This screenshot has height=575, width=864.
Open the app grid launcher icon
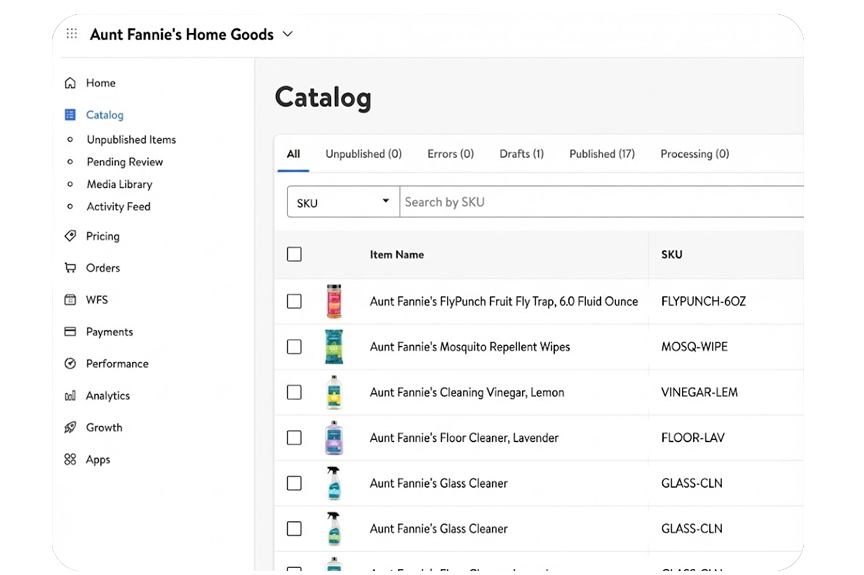(x=71, y=34)
